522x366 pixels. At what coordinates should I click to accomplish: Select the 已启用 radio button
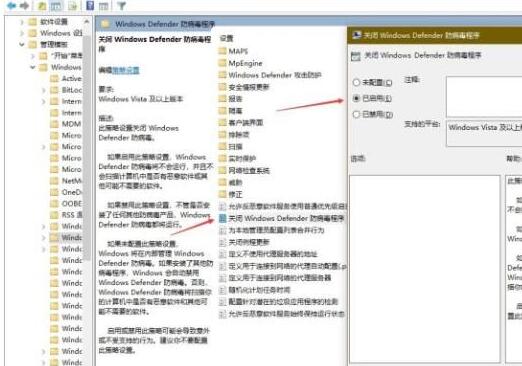[356, 98]
